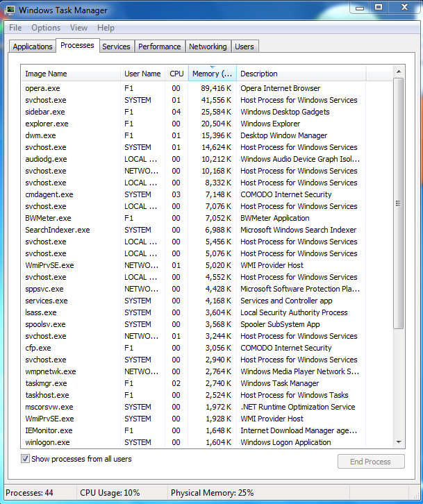The width and height of the screenshot is (423, 504).
Task: Maximize the Task Manager window
Action: [x=379, y=8]
